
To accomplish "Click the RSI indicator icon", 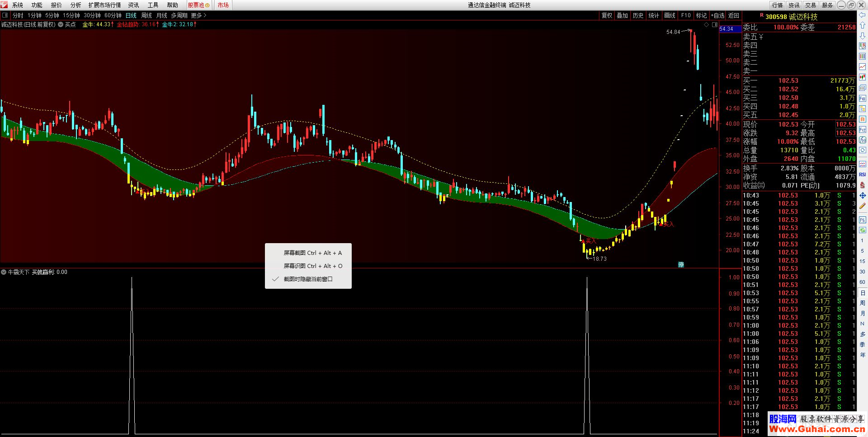I will [863, 174].
